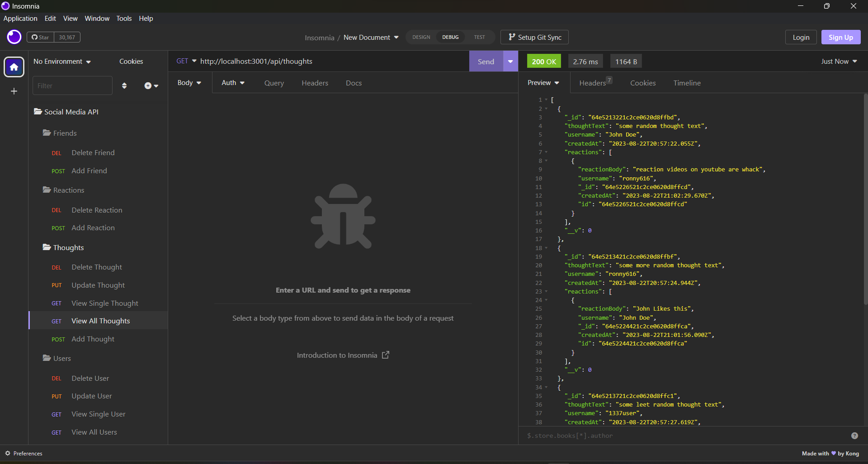Viewport: 868px width, 464px height.
Task: Click the plus icon below the home icon
Action: tap(14, 91)
